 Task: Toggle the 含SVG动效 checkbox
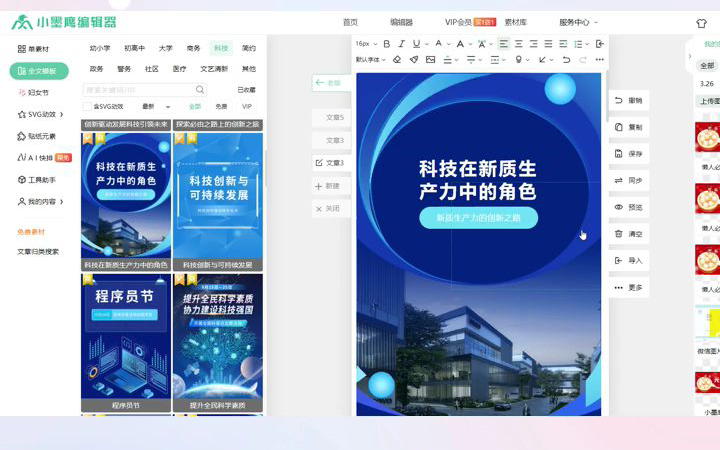pos(88,106)
